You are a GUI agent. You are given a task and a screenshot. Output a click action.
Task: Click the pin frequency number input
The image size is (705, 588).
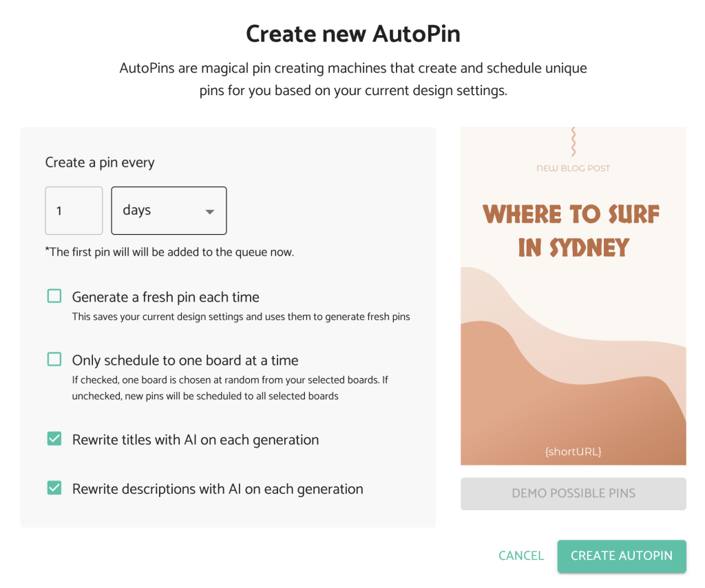pos(74,211)
